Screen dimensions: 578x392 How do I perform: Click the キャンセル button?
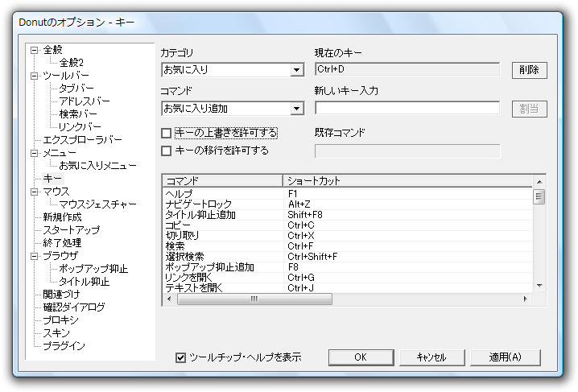[431, 357]
